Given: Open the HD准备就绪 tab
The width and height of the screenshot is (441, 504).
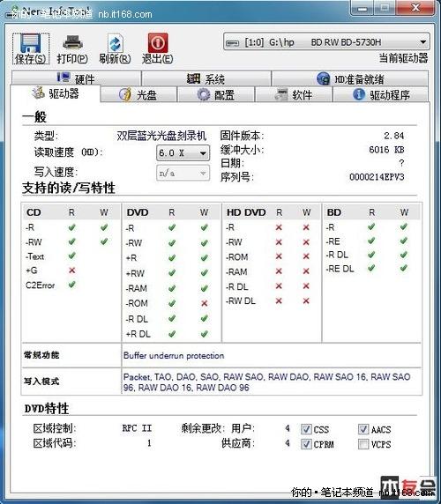Looking at the screenshot, I should pyautogui.click(x=350, y=78).
